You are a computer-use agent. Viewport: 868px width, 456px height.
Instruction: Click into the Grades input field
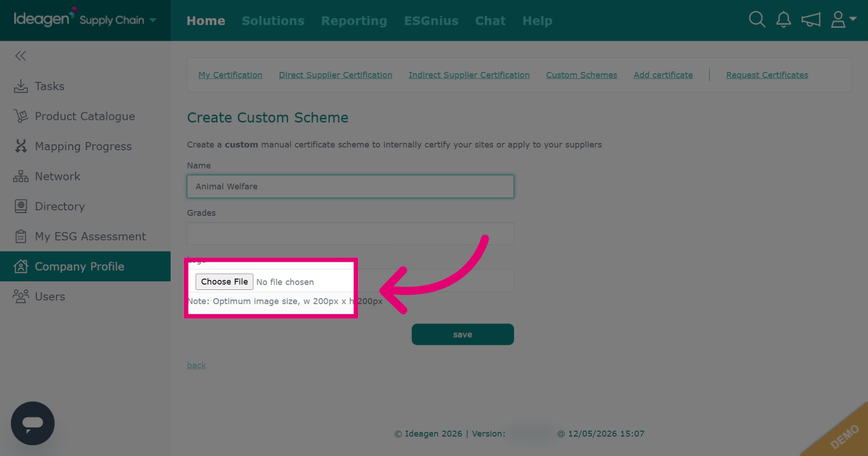click(350, 233)
